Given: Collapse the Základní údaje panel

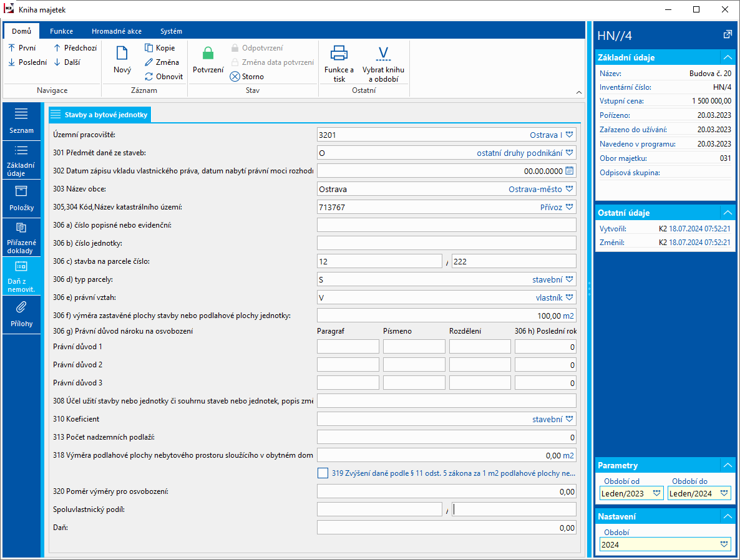Looking at the screenshot, I should [727, 57].
